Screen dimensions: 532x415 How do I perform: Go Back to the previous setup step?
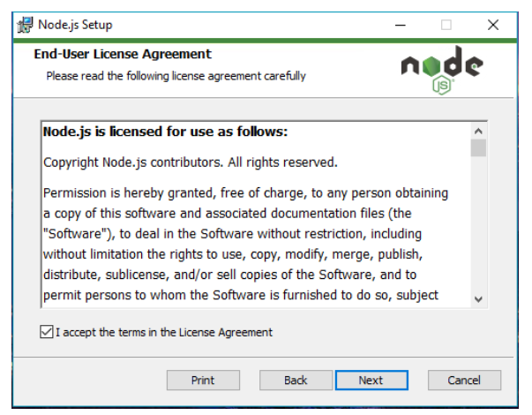coord(296,380)
